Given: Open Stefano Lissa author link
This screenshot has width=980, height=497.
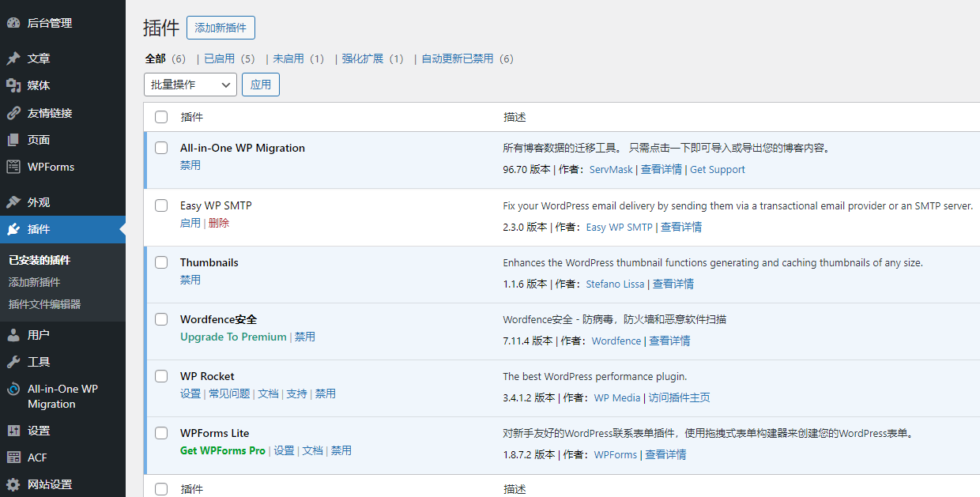Looking at the screenshot, I should [x=616, y=284].
